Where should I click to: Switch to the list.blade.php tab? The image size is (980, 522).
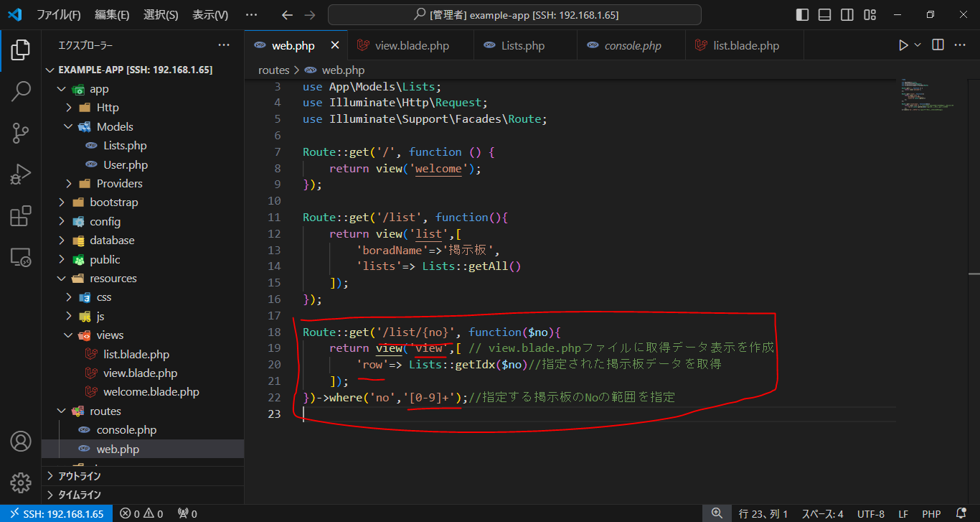[745, 45]
